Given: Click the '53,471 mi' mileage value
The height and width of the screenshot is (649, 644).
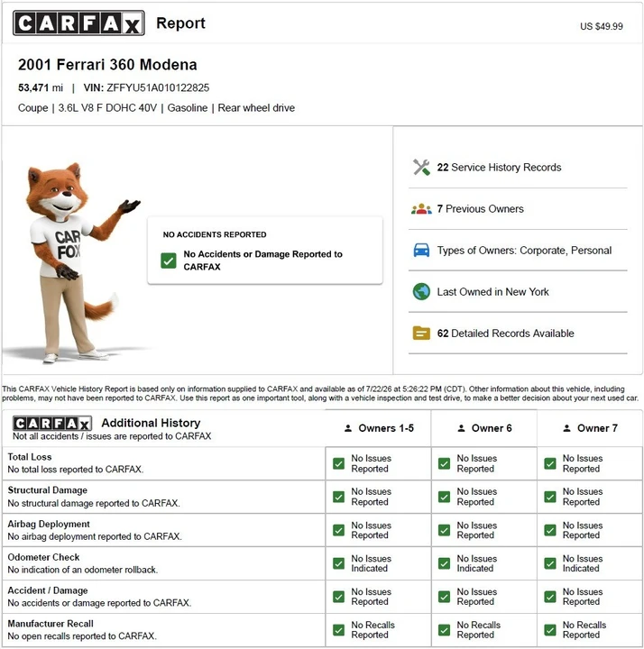Looking at the screenshot, I should coord(41,87).
